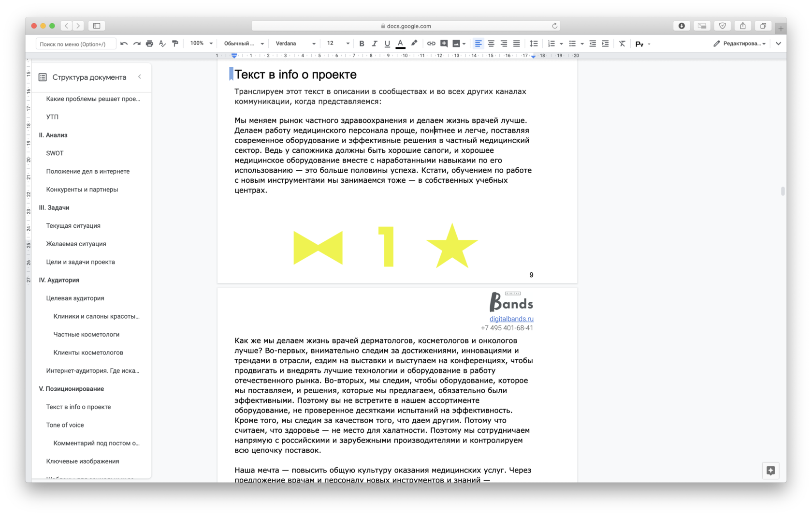
Task: Open Safari share button
Action: [743, 26]
